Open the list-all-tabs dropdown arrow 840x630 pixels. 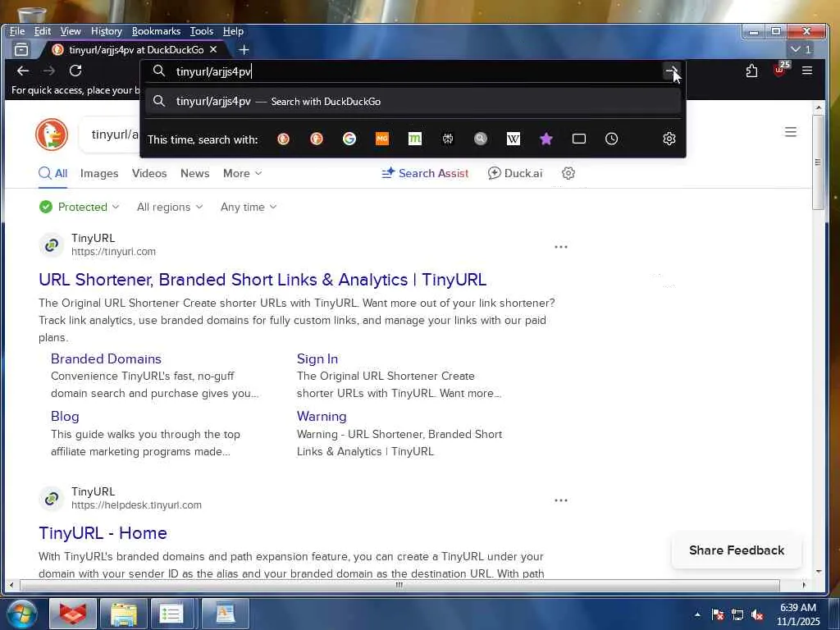[x=801, y=50]
